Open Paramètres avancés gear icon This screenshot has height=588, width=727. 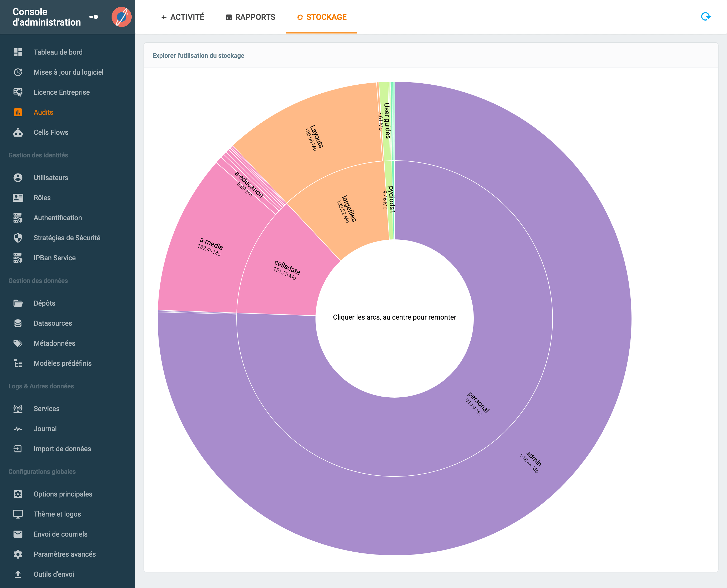(18, 554)
